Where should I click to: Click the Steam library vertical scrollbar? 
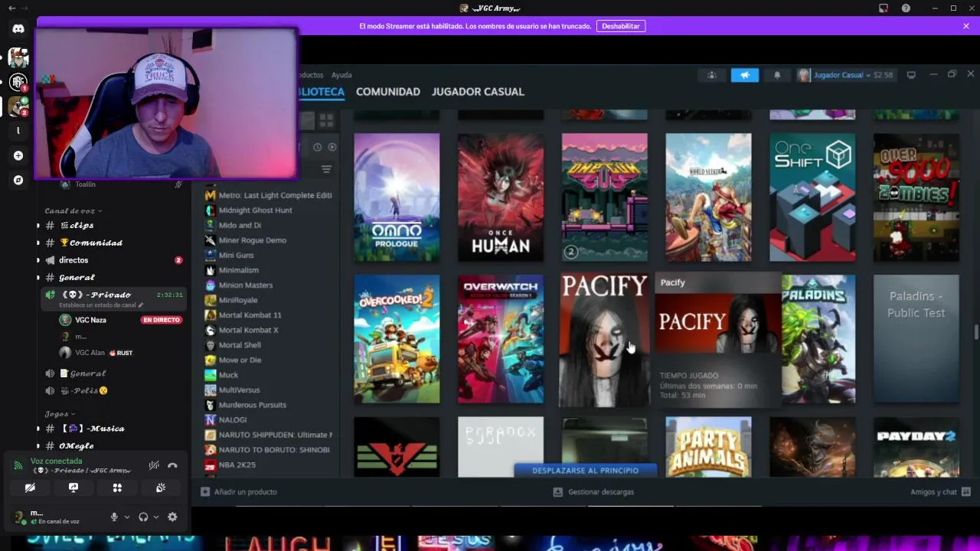click(x=975, y=333)
